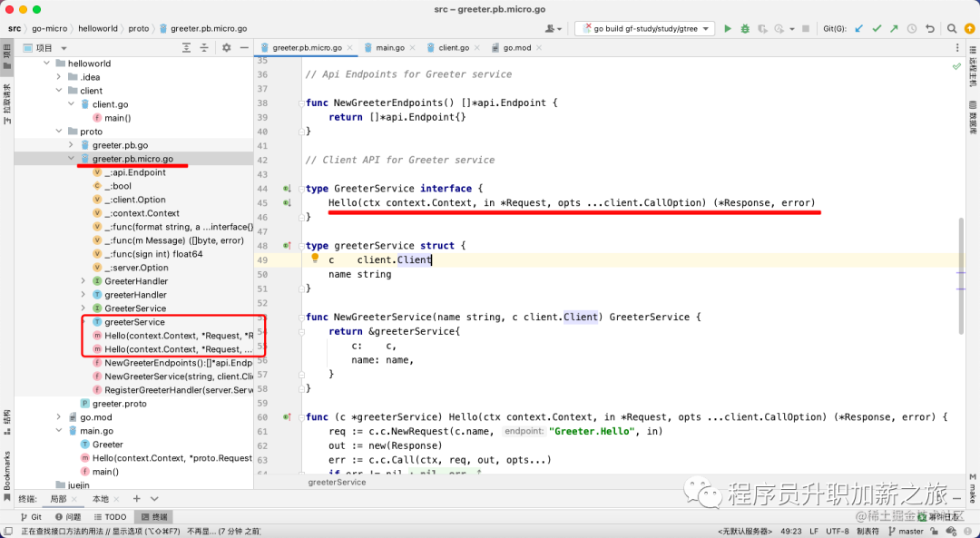Toggle the 终端 terminal tool window

pyautogui.click(x=154, y=517)
